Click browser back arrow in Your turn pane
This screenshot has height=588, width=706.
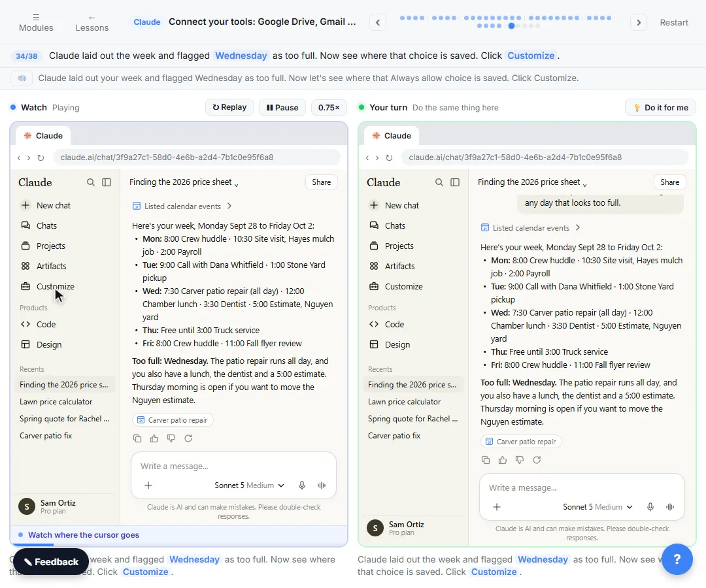[367, 157]
